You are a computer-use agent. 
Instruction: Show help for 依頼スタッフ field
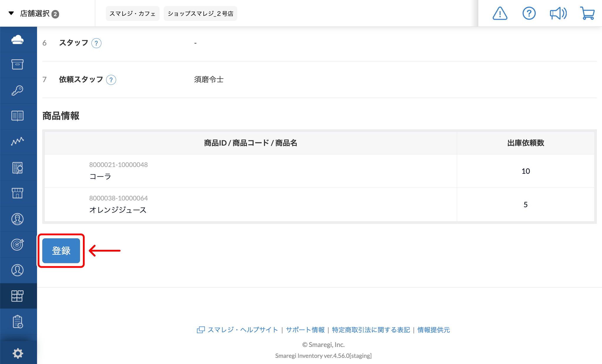coord(111,80)
